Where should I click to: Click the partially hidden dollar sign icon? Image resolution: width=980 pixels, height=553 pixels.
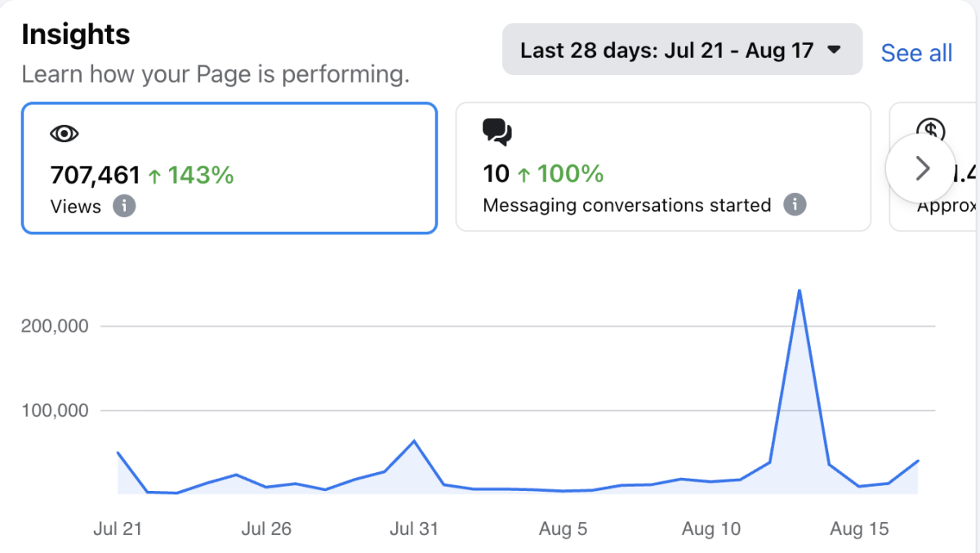coord(930,131)
